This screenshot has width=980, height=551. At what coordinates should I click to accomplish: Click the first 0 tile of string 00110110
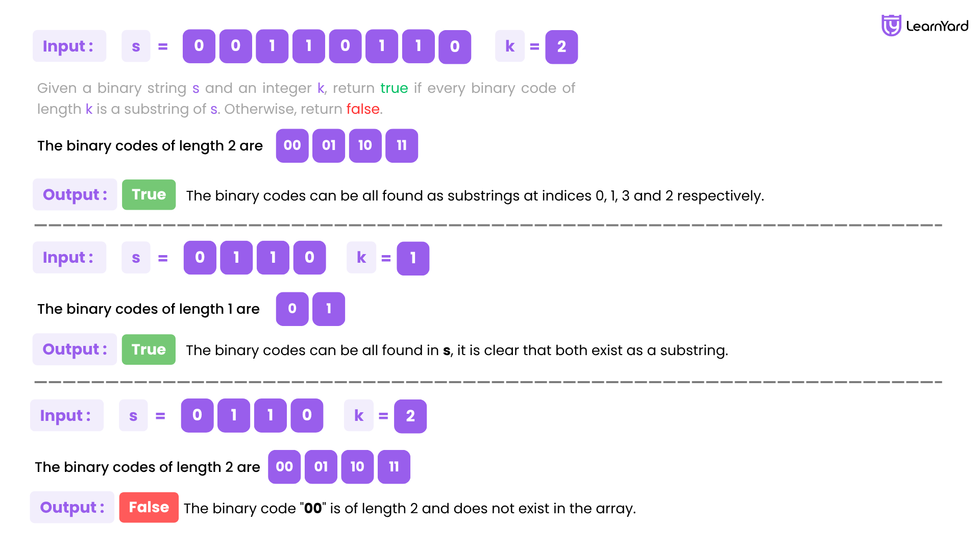click(x=199, y=46)
